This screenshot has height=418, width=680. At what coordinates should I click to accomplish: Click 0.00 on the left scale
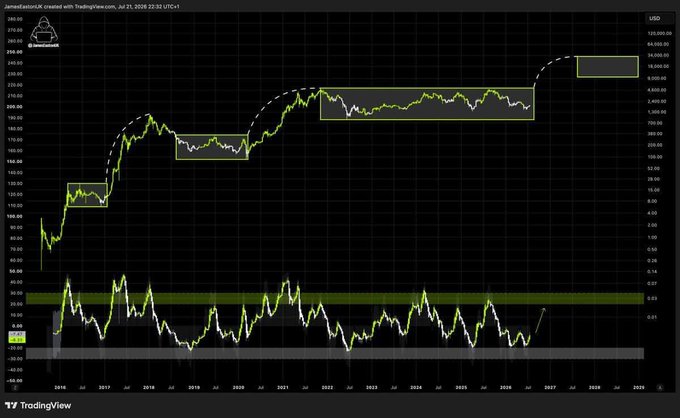click(x=17, y=326)
